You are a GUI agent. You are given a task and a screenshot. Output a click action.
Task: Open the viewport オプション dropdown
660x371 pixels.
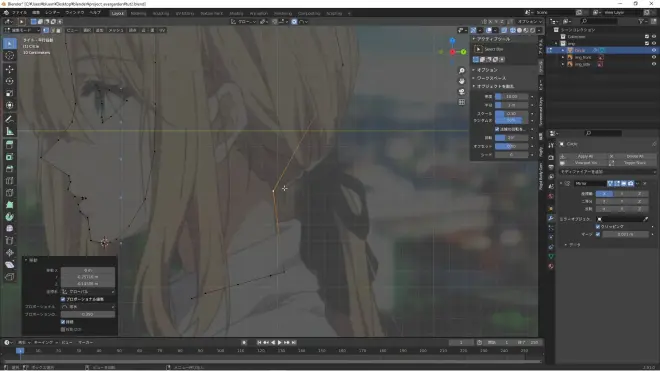530,21
